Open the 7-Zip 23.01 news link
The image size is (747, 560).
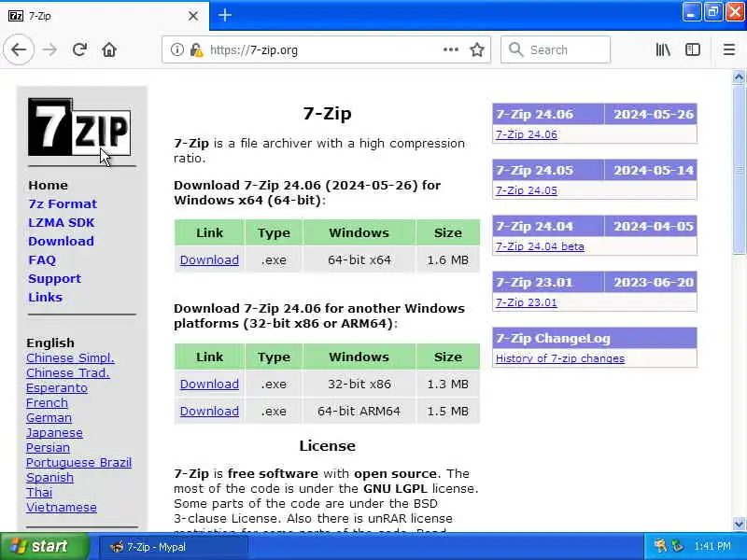527,302
